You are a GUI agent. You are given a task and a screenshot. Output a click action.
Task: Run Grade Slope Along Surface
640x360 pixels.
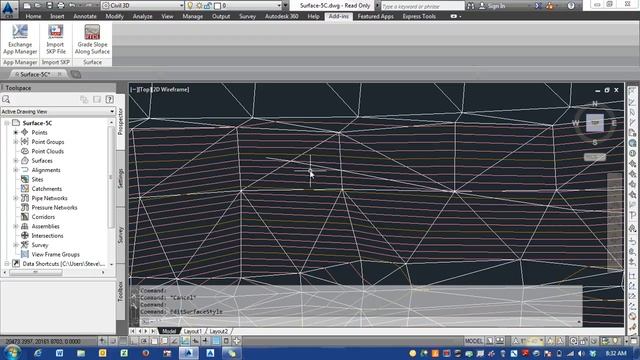point(92,39)
